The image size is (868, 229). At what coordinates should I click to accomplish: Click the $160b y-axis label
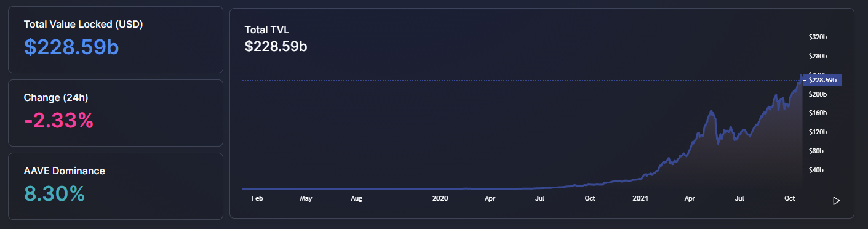(x=818, y=113)
